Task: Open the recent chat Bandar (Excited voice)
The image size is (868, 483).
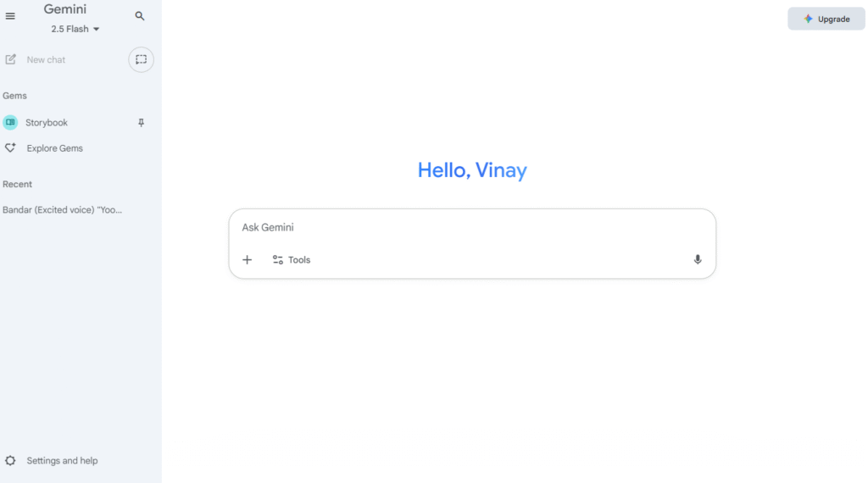Action: click(x=62, y=209)
